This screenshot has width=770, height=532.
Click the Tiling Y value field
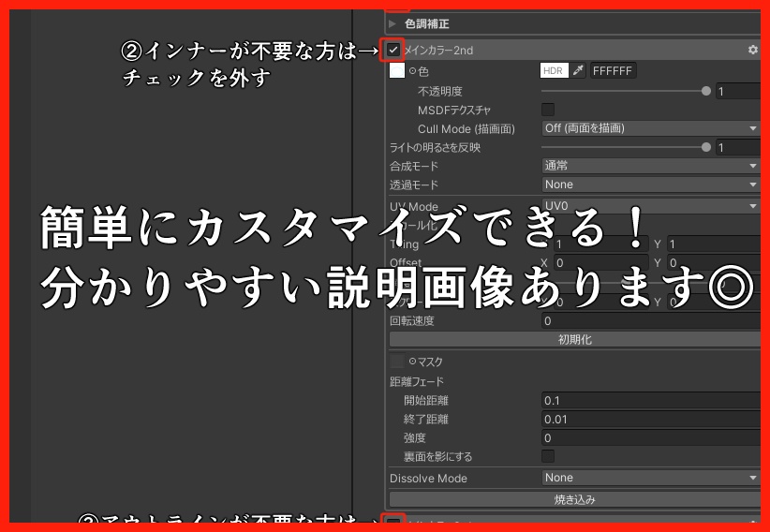714,244
